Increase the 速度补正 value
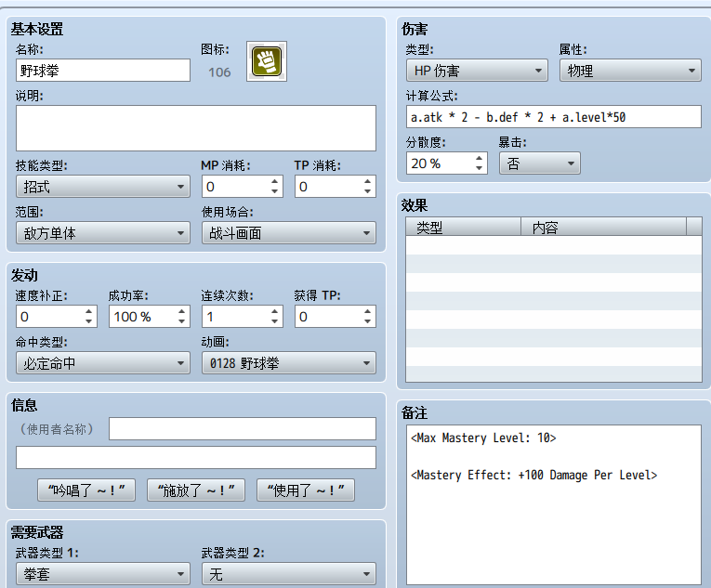Image resolution: width=711 pixels, height=588 pixels. 88,312
